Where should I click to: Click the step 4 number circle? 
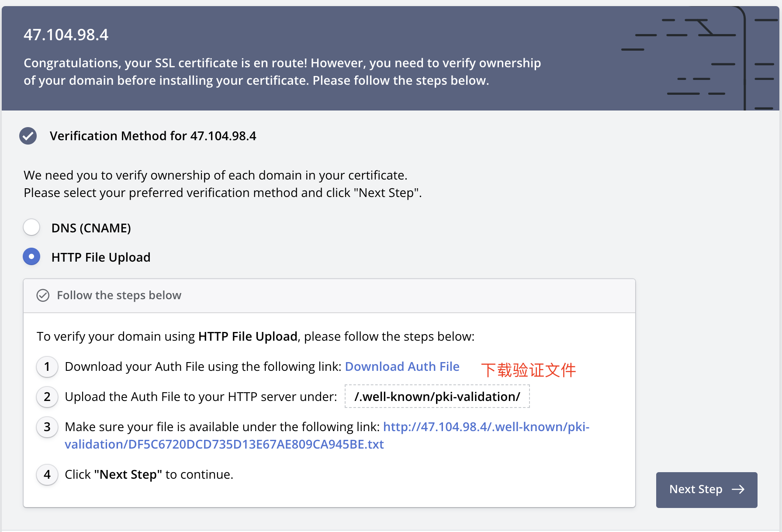[47, 475]
